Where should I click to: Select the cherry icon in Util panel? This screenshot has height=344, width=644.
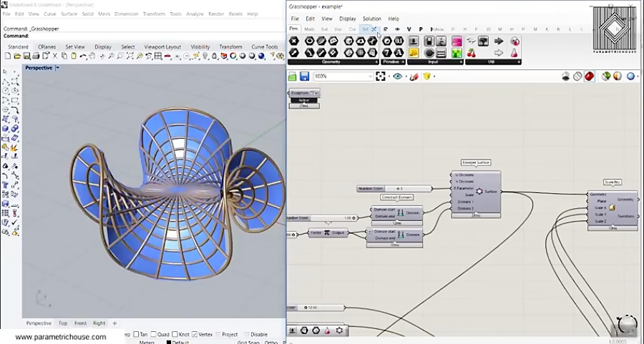pos(472,53)
